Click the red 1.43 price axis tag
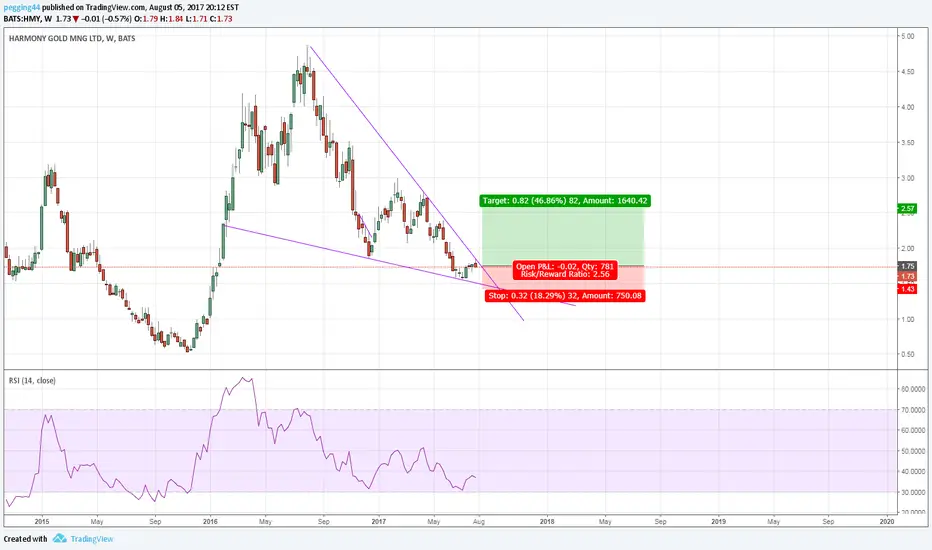The image size is (932, 550). pos(908,289)
